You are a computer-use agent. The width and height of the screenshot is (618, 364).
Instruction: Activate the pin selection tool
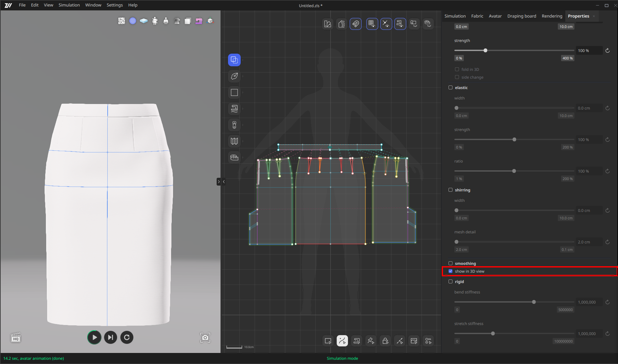click(371, 341)
